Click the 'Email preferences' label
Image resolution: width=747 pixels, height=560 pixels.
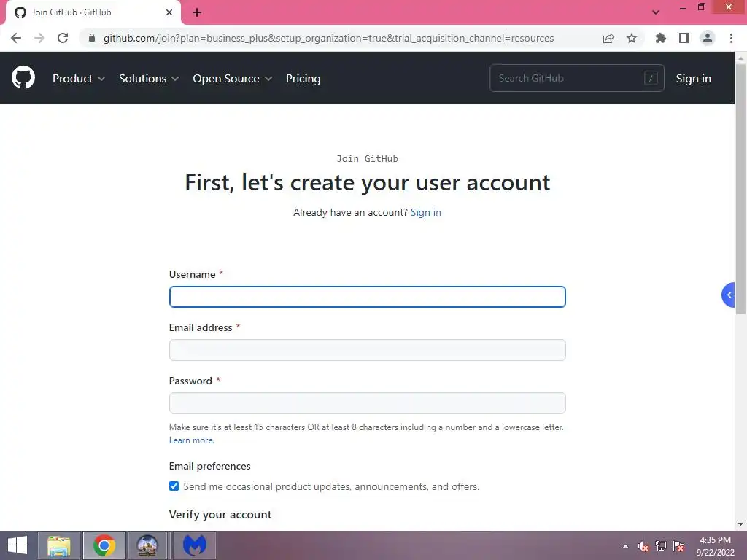click(209, 466)
